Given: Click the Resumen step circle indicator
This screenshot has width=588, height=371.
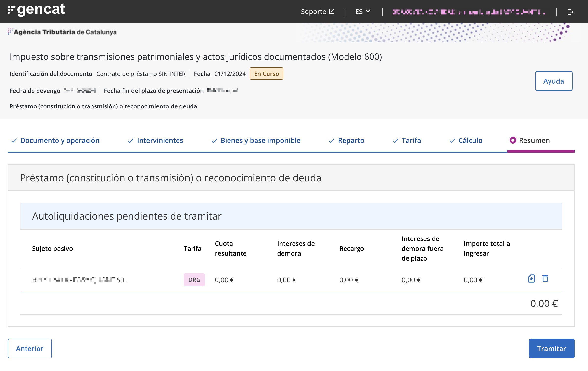Looking at the screenshot, I should [x=513, y=140].
